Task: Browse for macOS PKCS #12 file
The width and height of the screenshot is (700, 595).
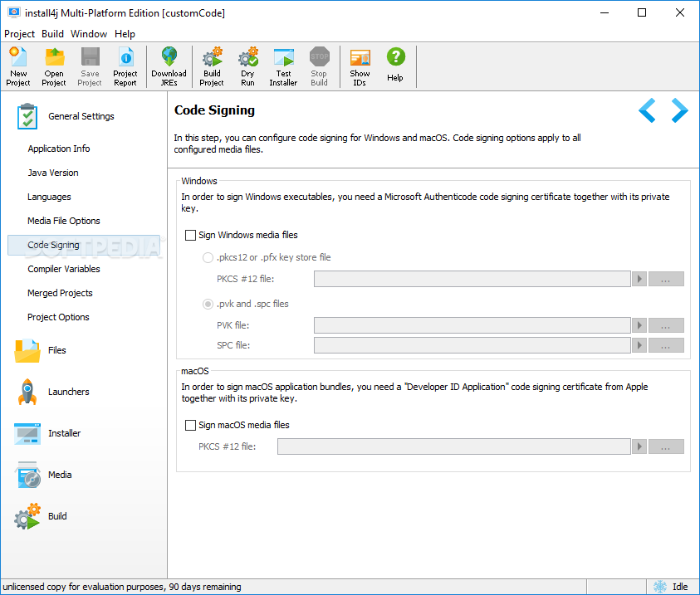Action: pos(666,446)
